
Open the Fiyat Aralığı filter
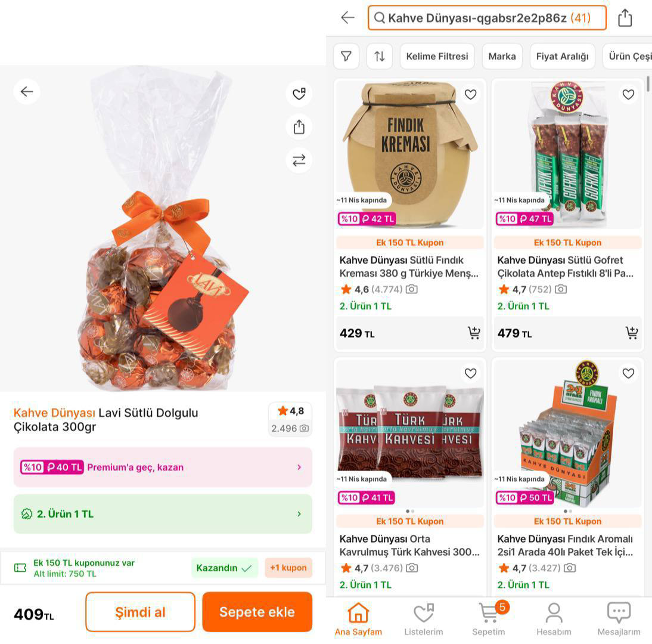coord(562,56)
